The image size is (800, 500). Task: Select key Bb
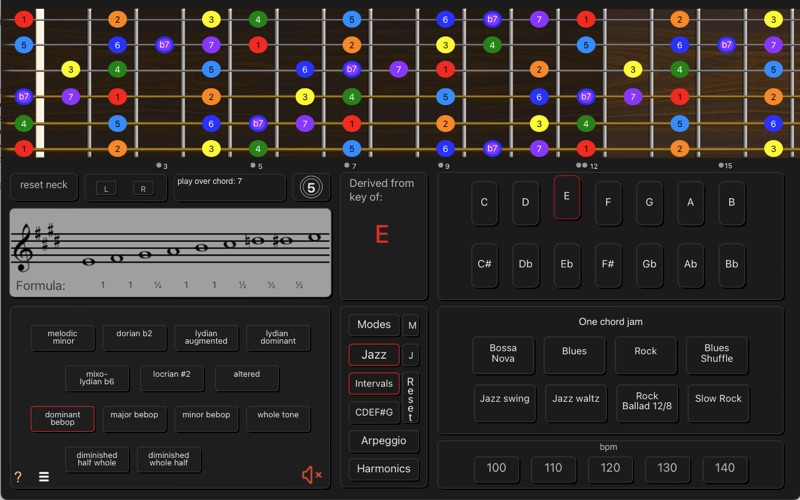tap(732, 264)
